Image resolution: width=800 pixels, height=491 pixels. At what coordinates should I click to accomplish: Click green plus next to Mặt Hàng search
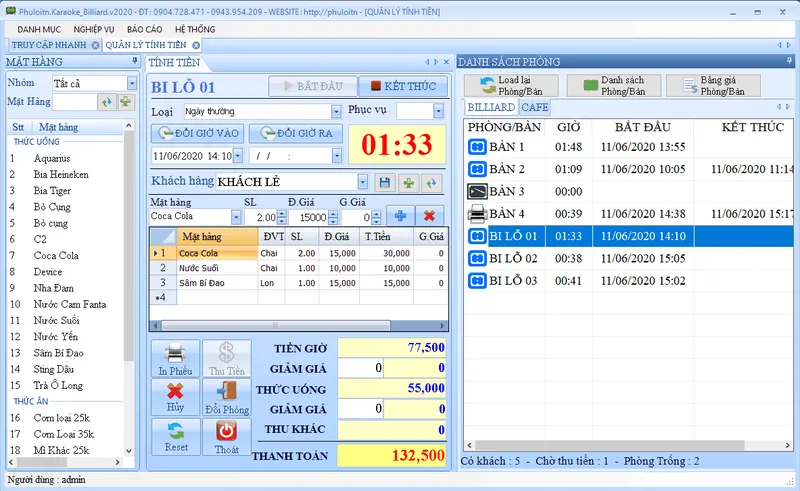pyautogui.click(x=126, y=102)
